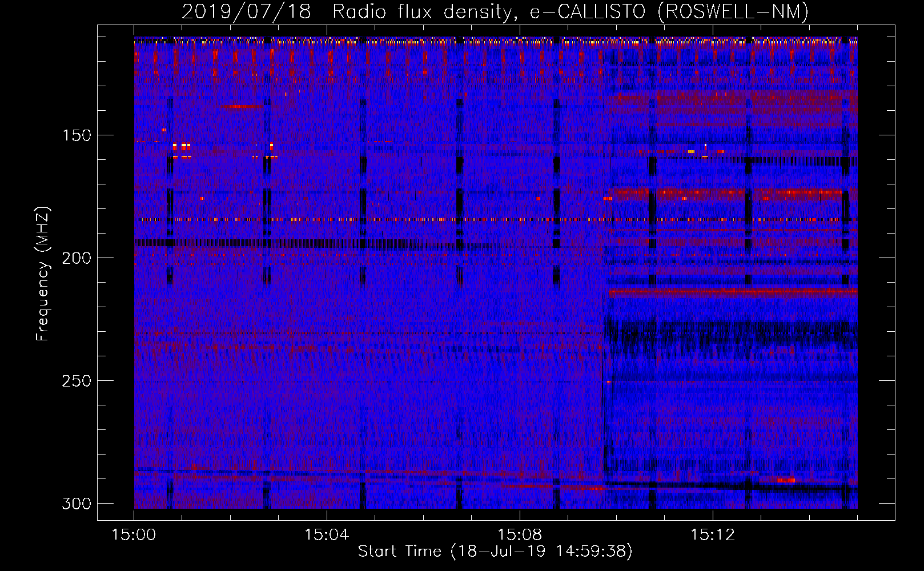Click the plot title with date 2019/07/18

[x=495, y=11]
